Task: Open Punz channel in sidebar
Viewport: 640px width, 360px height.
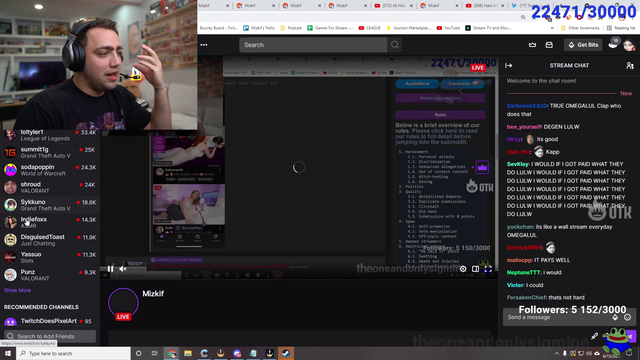Action: [50, 275]
